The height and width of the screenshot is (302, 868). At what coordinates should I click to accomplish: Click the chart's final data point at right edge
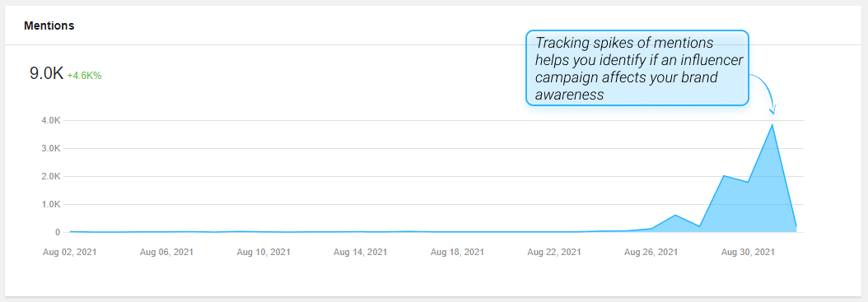pos(796,226)
